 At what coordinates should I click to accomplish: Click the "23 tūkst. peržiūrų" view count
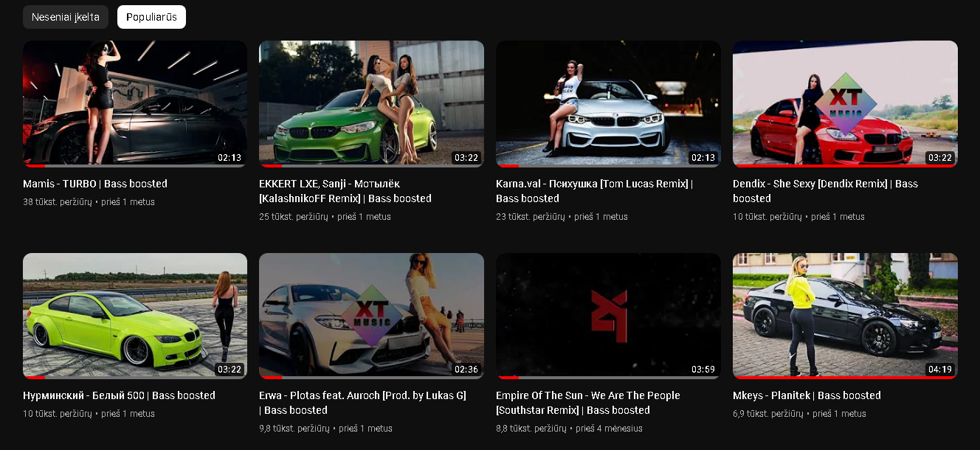click(531, 217)
